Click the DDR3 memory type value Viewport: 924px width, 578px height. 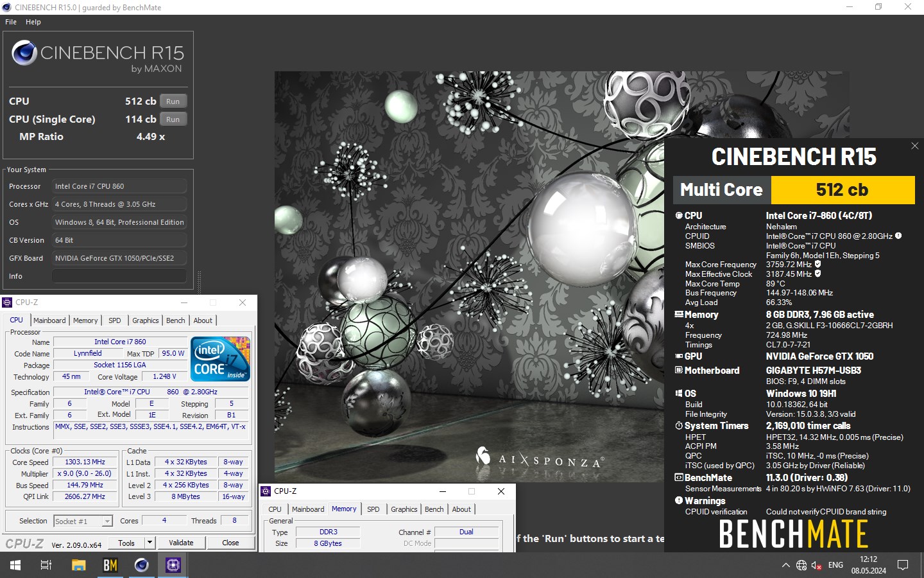(328, 532)
